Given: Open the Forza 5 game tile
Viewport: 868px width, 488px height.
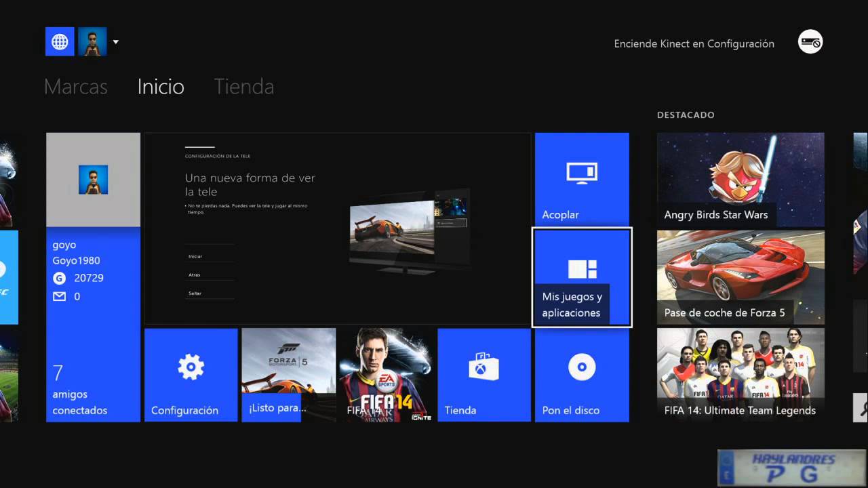Looking at the screenshot, I should pyautogui.click(x=288, y=375).
